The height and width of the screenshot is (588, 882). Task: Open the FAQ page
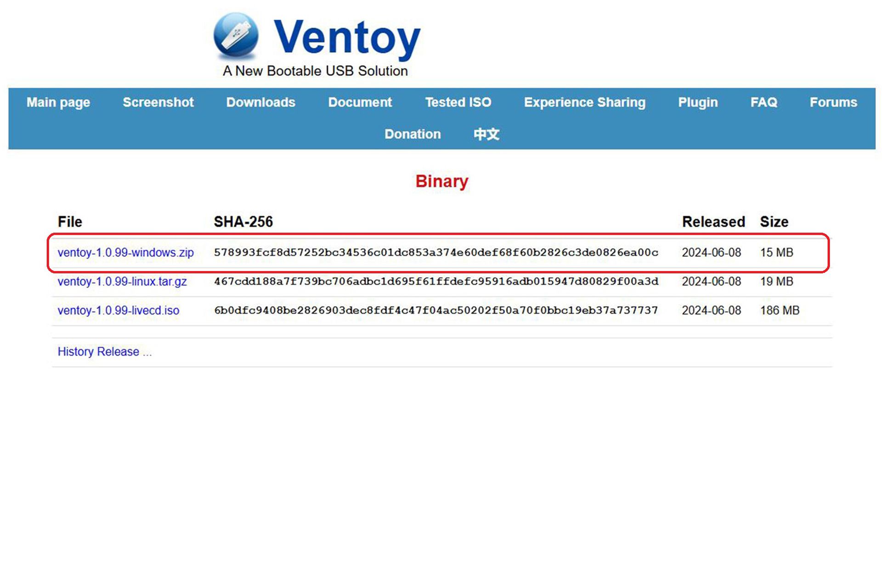tap(764, 102)
